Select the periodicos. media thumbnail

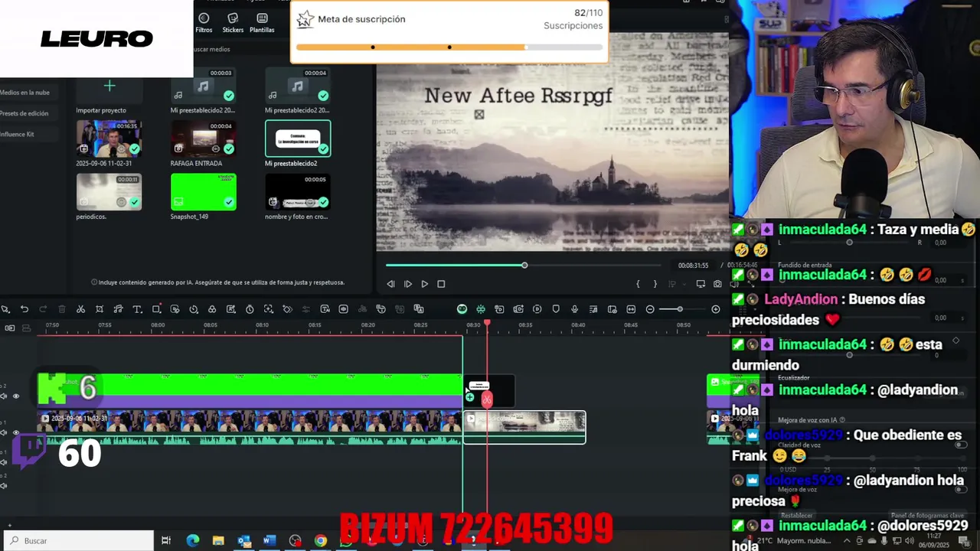tap(109, 191)
